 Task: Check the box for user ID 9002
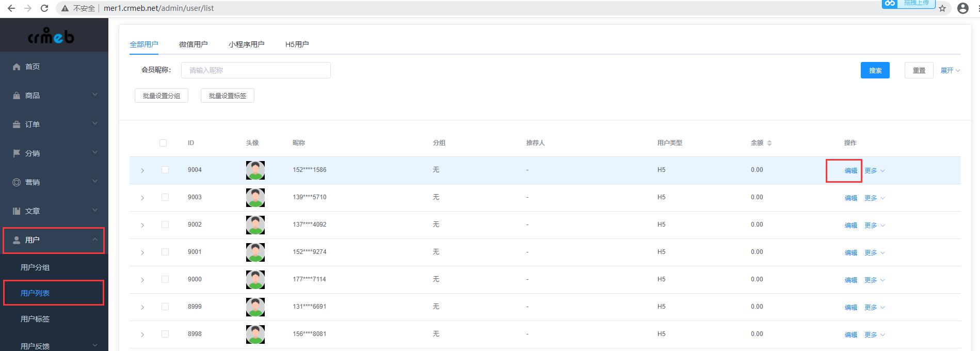(x=165, y=225)
